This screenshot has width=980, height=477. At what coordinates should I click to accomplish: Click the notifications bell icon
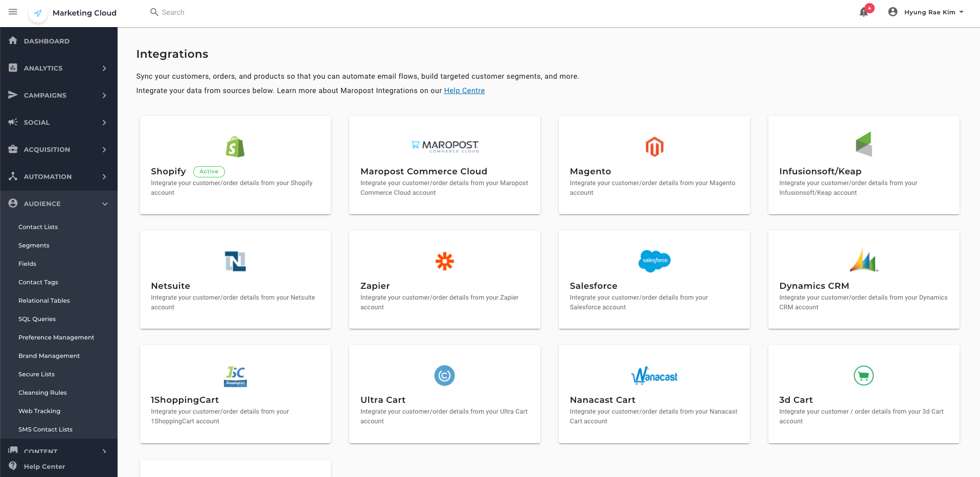[864, 12]
